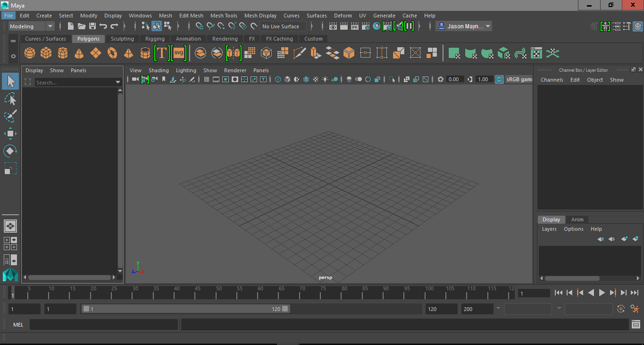The width and height of the screenshot is (644, 345).
Task: Create a polygon cube from the shelf
Action: pos(46,53)
